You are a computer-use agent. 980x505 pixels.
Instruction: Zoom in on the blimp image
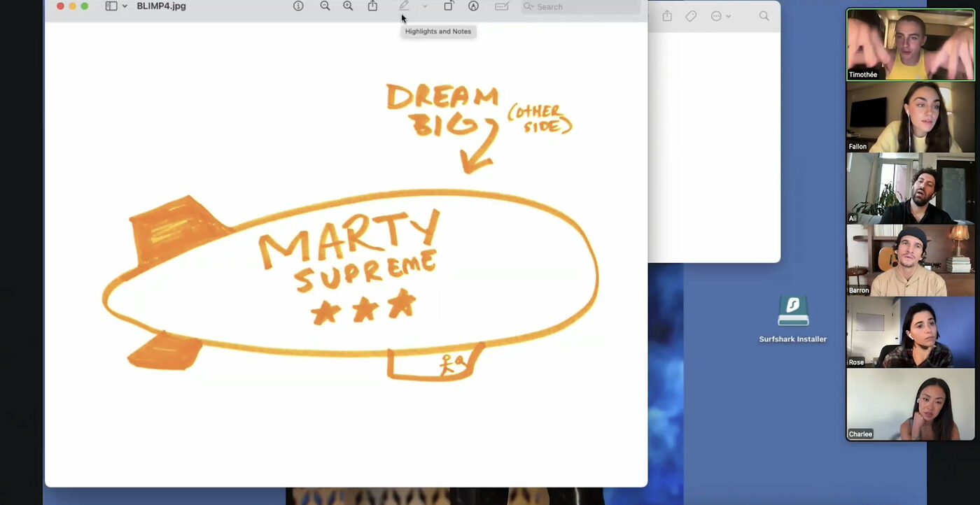(x=348, y=6)
